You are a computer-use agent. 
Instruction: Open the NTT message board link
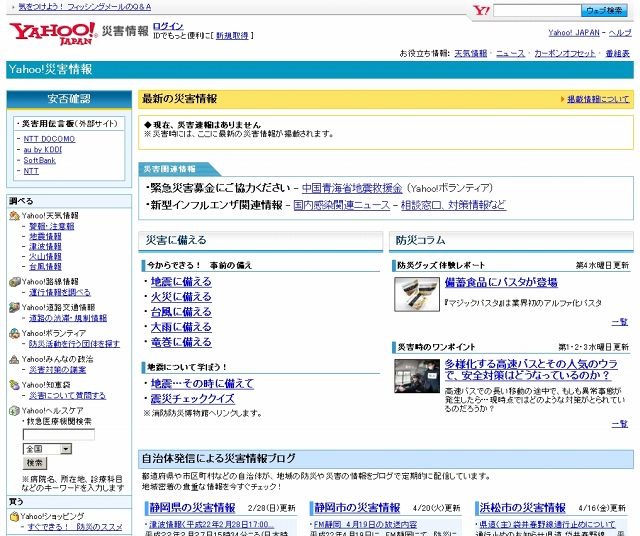pyautogui.click(x=31, y=171)
